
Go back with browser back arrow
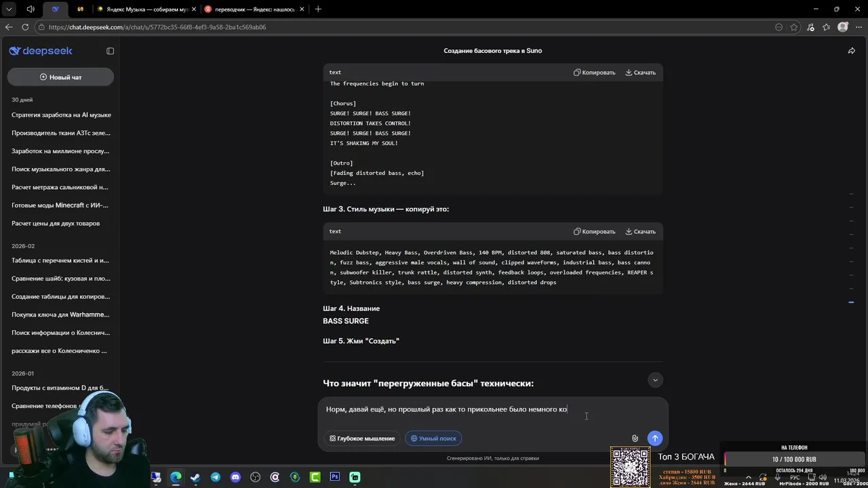click(x=9, y=27)
